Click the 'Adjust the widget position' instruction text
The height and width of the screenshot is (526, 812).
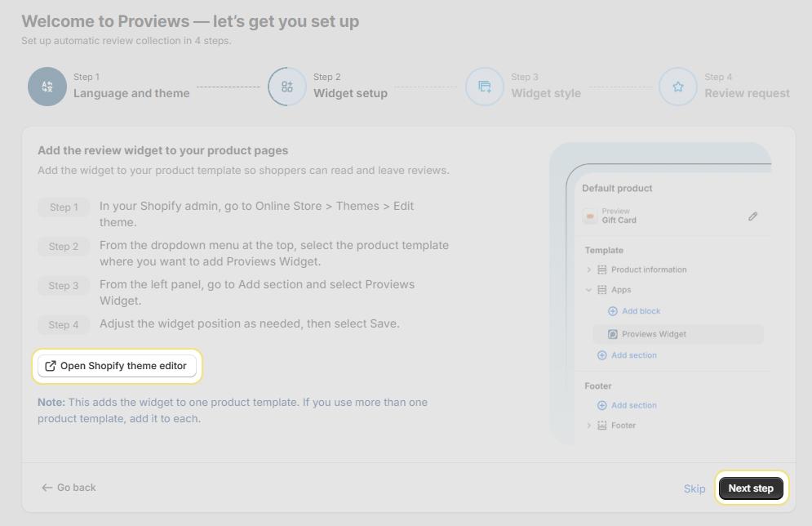[250, 324]
